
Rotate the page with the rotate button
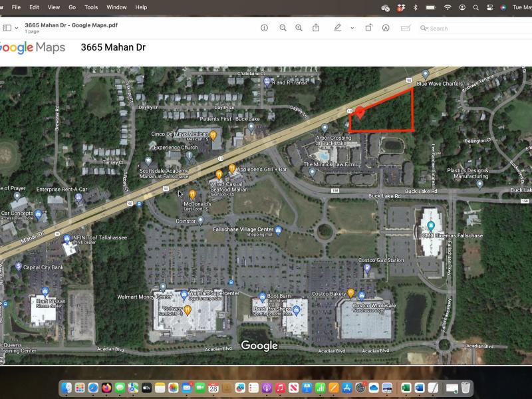click(x=368, y=28)
